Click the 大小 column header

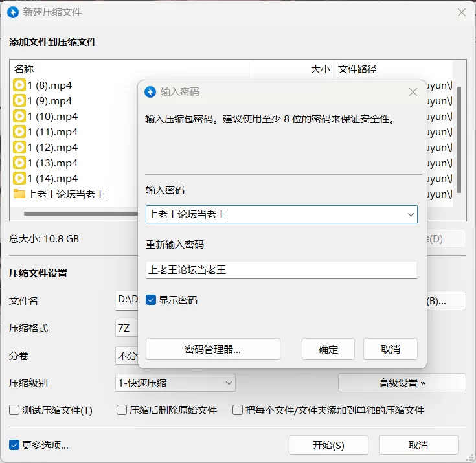coord(293,69)
